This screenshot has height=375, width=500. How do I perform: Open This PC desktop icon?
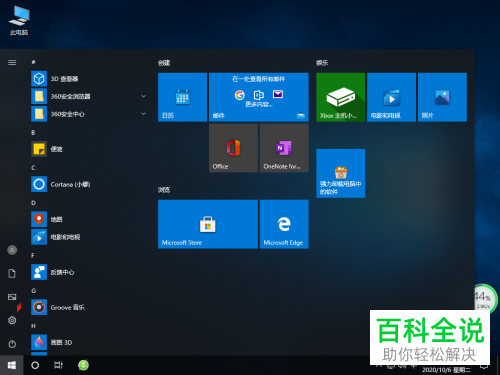pos(19,20)
